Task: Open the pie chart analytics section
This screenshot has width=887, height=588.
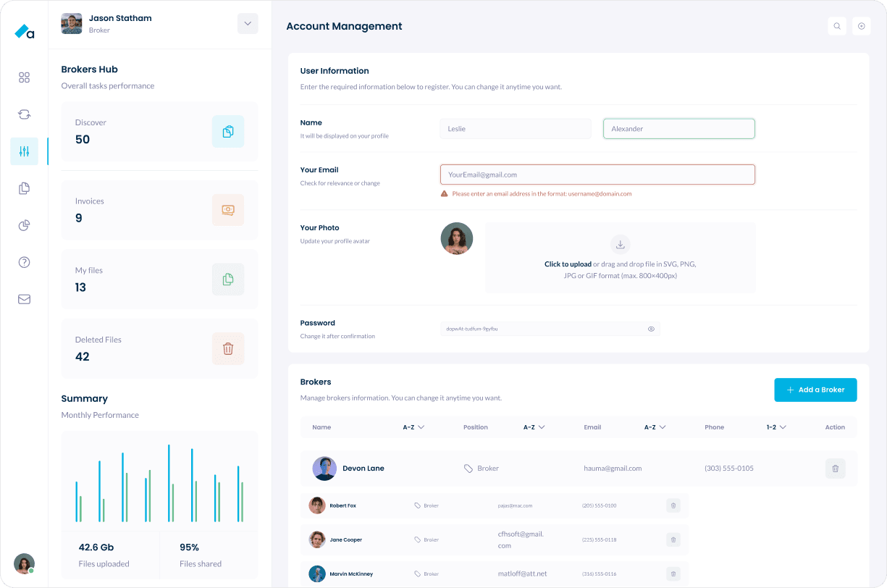Action: [x=24, y=225]
